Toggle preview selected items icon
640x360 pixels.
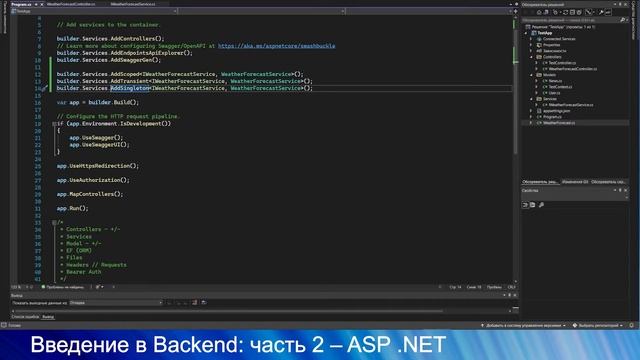(608, 12)
